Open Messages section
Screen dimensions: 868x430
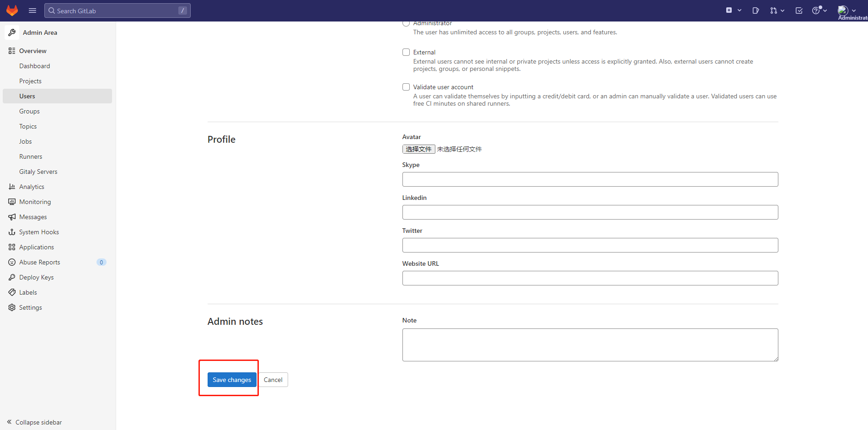(33, 217)
